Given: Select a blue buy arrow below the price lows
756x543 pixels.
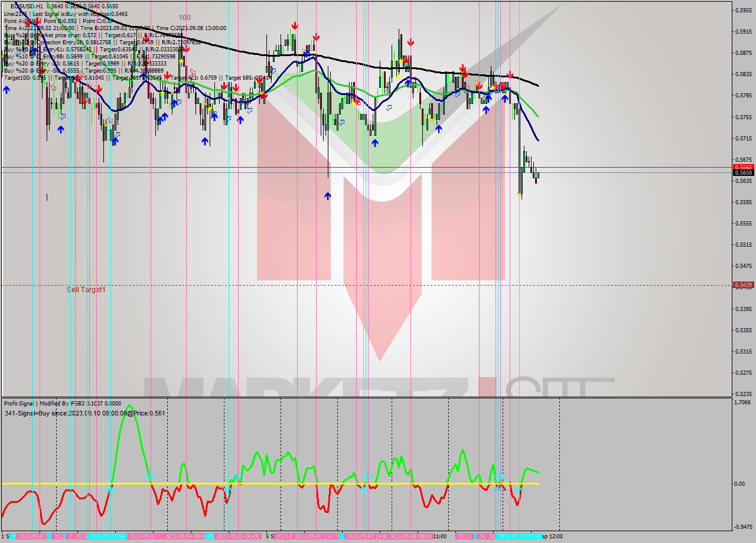Looking at the screenshot, I should click(327, 196).
